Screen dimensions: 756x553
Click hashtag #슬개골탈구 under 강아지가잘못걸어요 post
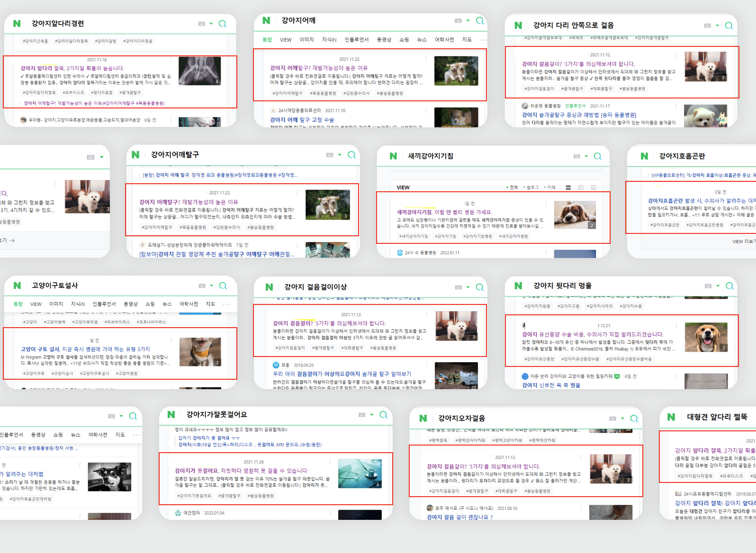coord(229,496)
